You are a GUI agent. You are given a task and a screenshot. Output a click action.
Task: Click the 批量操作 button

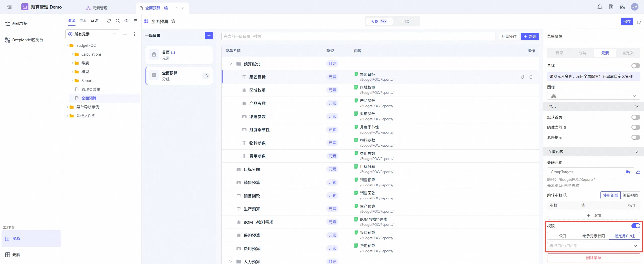[x=509, y=36]
